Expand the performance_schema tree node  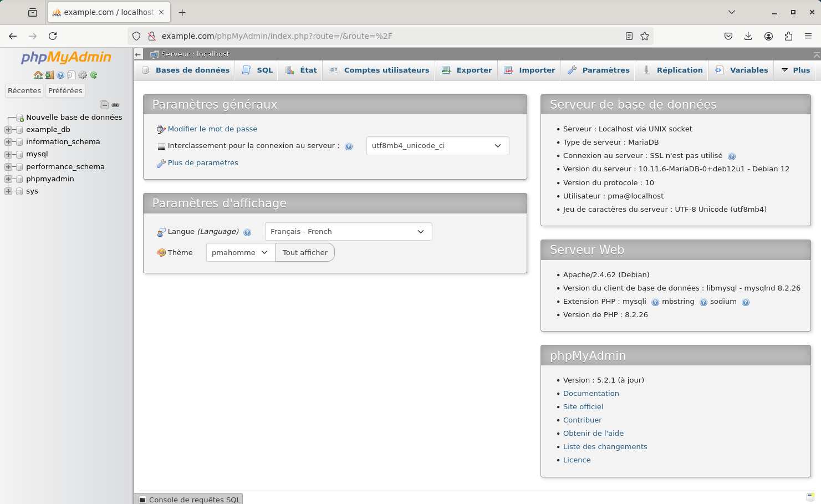pyautogui.click(x=8, y=167)
